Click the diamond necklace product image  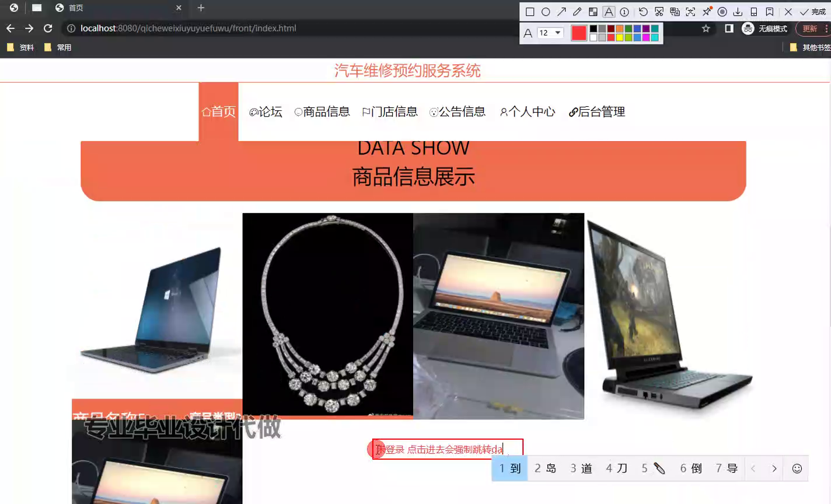click(327, 315)
